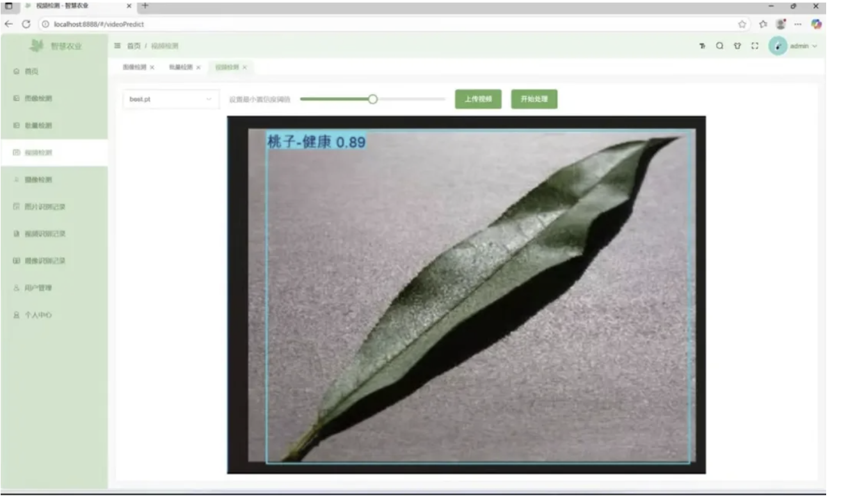Screen dimensions: 846x504
Task: Click the 视频检测 breadcrumb text
Action: pyautogui.click(x=164, y=46)
